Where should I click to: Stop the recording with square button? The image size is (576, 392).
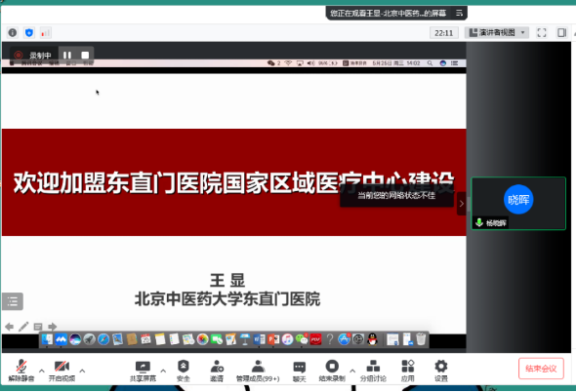[85, 55]
